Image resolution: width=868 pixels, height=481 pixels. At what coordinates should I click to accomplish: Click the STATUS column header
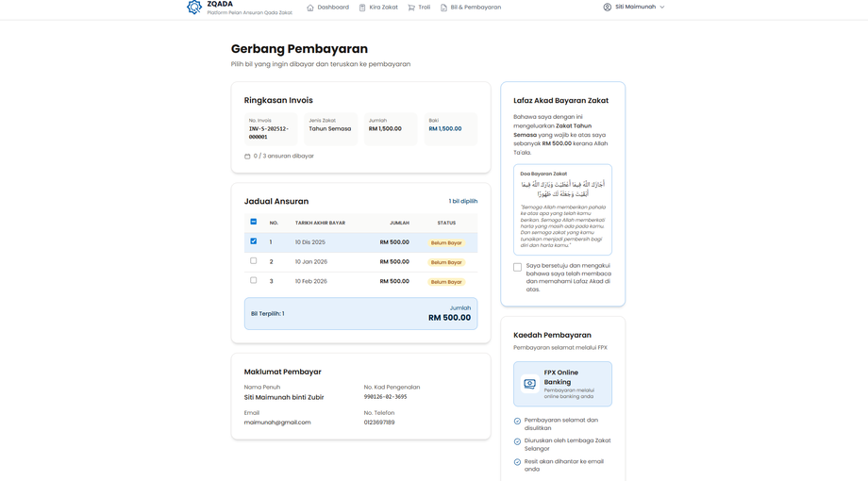[446, 224]
